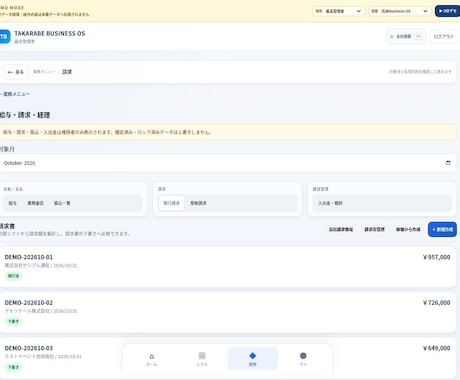460x380 pixels.
Task: Open the round profile icon in bottom nav
Action: (x=303, y=356)
